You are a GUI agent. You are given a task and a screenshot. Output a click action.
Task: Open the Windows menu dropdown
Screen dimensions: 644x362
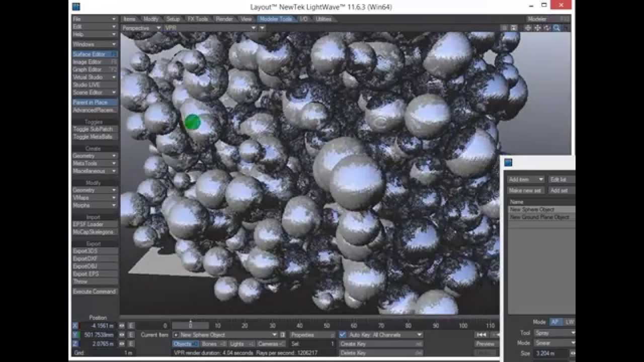click(x=95, y=44)
